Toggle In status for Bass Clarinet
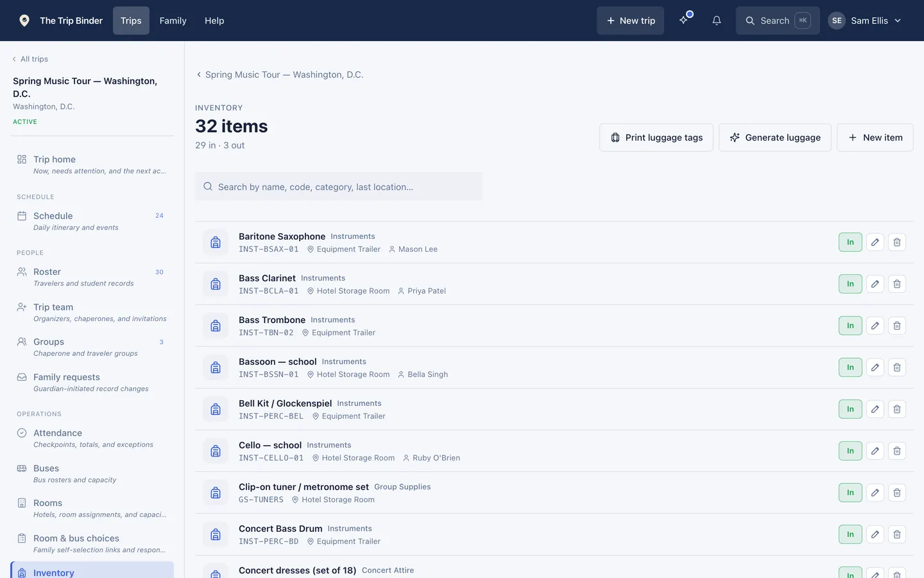This screenshot has height=578, width=924. [x=850, y=284]
